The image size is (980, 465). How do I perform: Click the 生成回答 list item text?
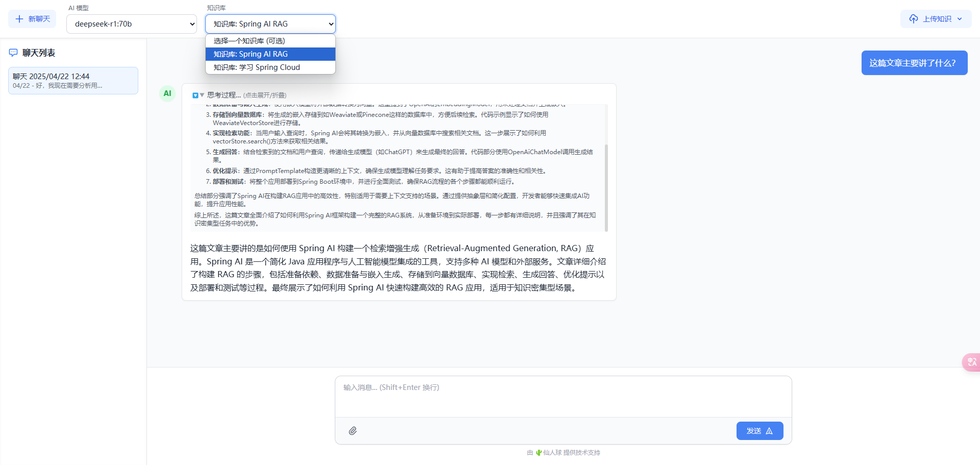pos(403,156)
